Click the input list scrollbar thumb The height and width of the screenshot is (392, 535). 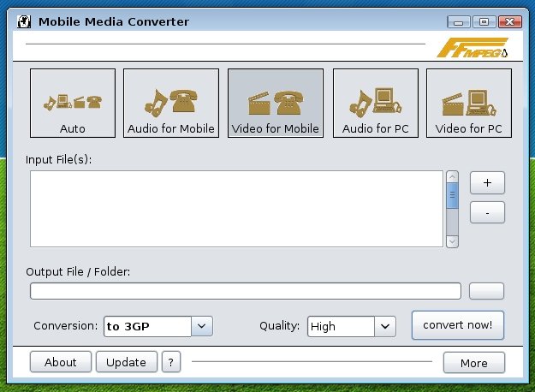click(452, 195)
